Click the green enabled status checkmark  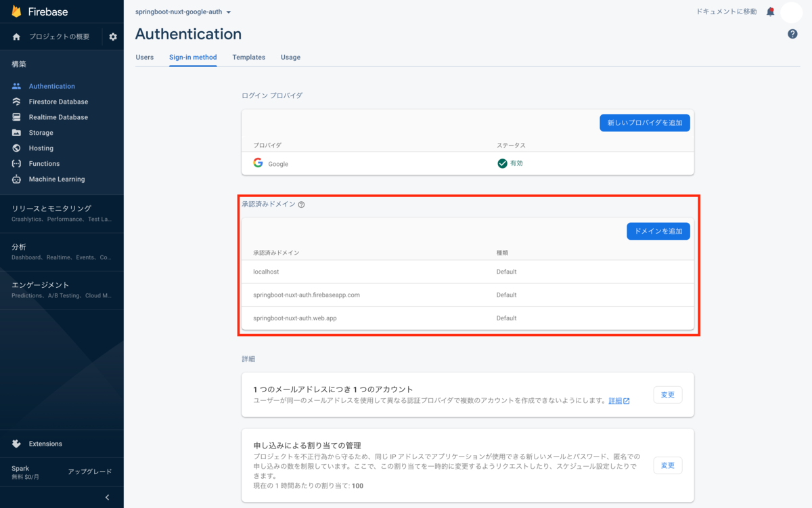coord(502,163)
